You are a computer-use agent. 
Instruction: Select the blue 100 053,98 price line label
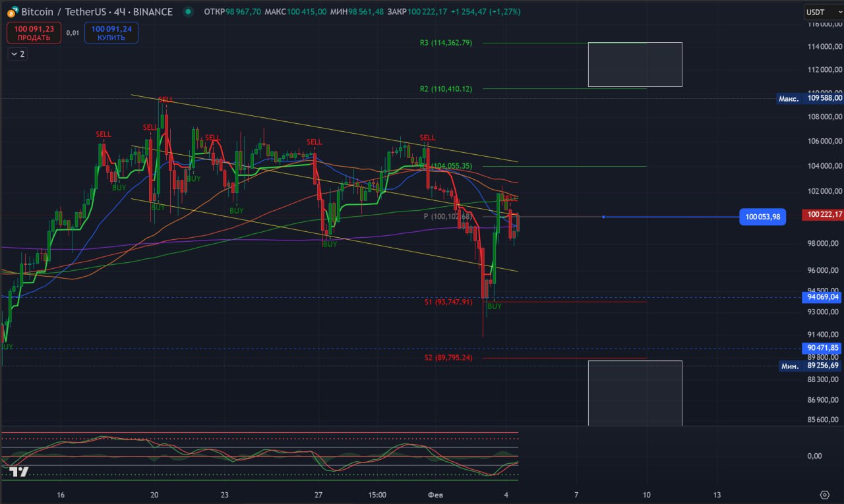[763, 217]
